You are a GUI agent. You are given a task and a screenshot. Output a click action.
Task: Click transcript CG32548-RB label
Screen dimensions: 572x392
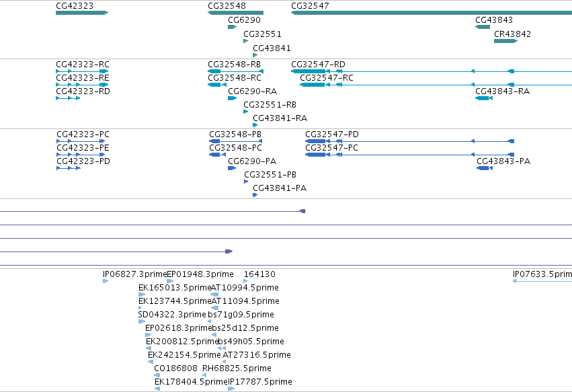point(234,65)
